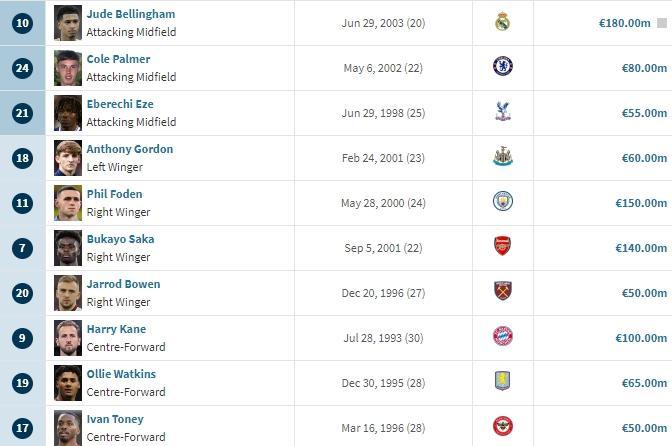Click Ivan Toney's player photo
This screenshot has height=446, width=672.
[x=68, y=427]
